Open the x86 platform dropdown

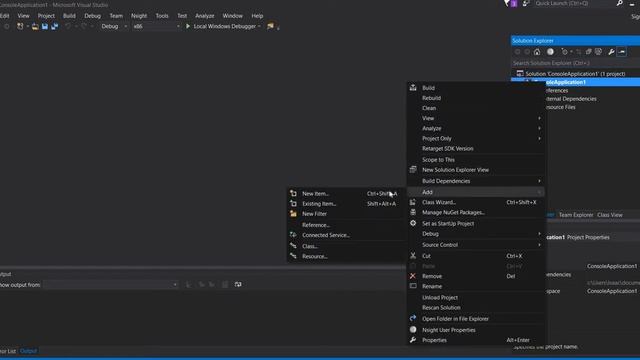coord(156,27)
